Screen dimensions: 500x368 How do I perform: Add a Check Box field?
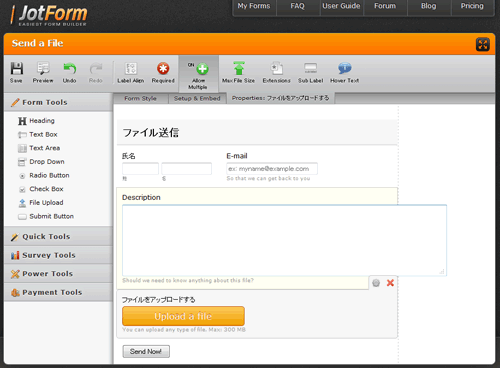[41, 189]
